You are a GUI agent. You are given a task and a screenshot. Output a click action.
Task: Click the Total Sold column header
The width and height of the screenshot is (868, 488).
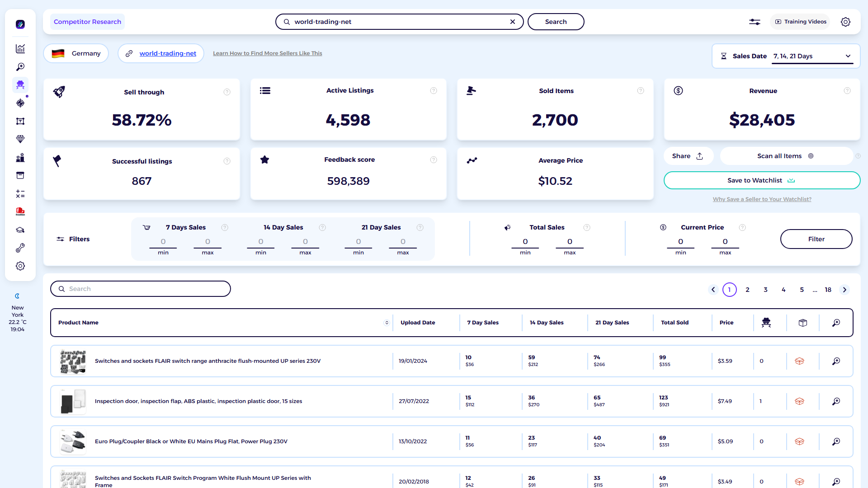click(675, 323)
